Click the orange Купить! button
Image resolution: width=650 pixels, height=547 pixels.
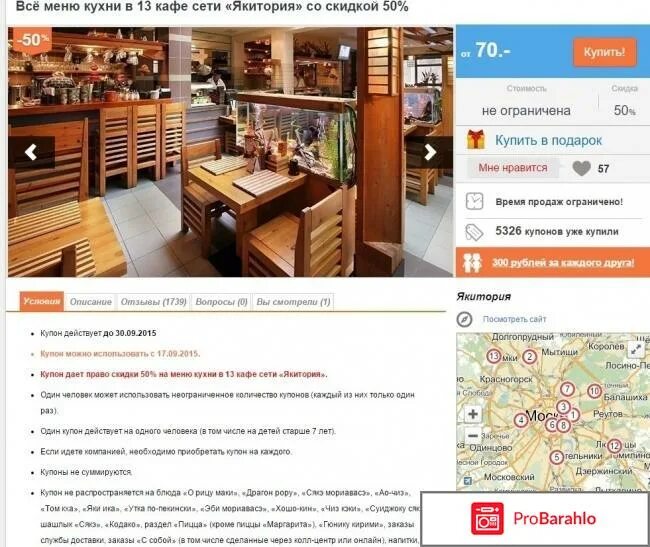pos(604,52)
